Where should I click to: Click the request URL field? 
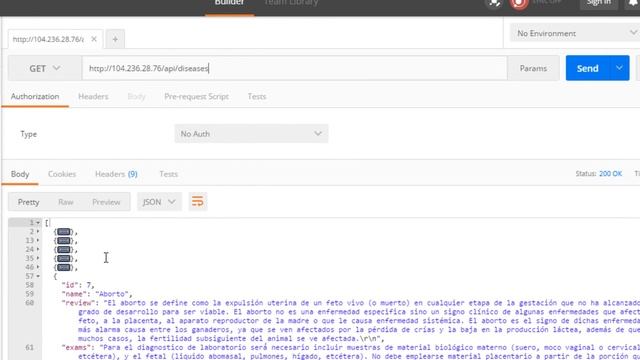[295, 68]
